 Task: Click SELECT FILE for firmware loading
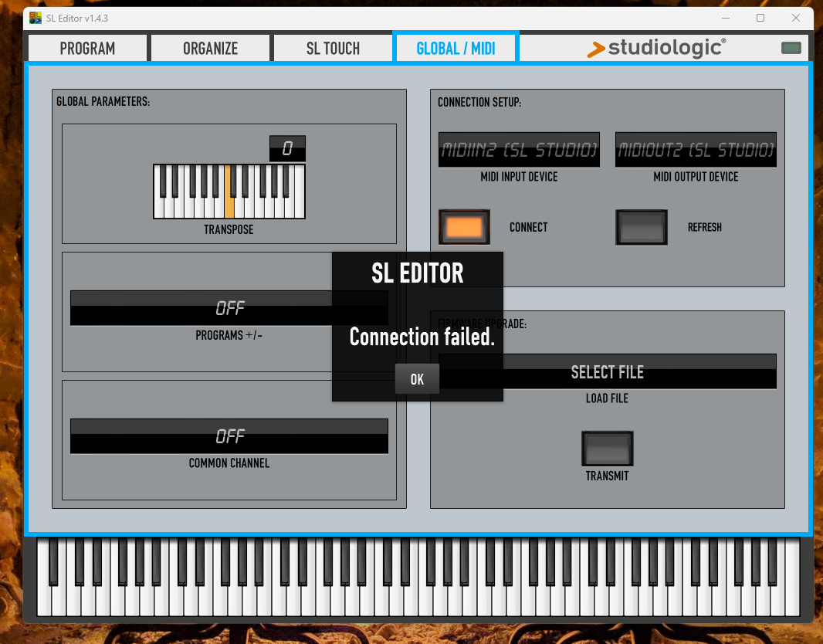(608, 371)
